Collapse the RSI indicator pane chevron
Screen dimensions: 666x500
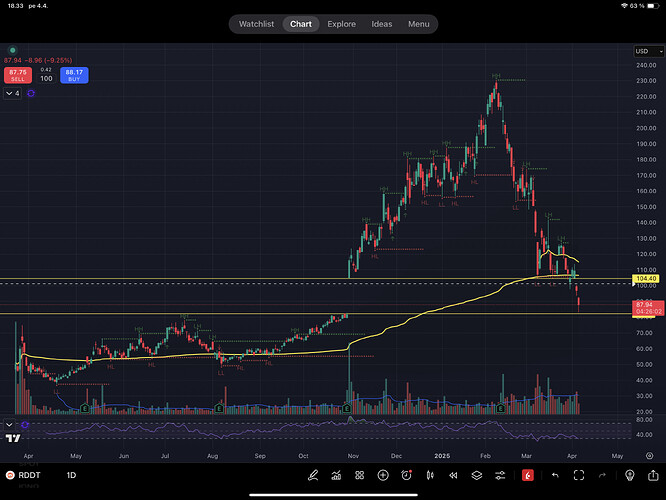pos(11,424)
